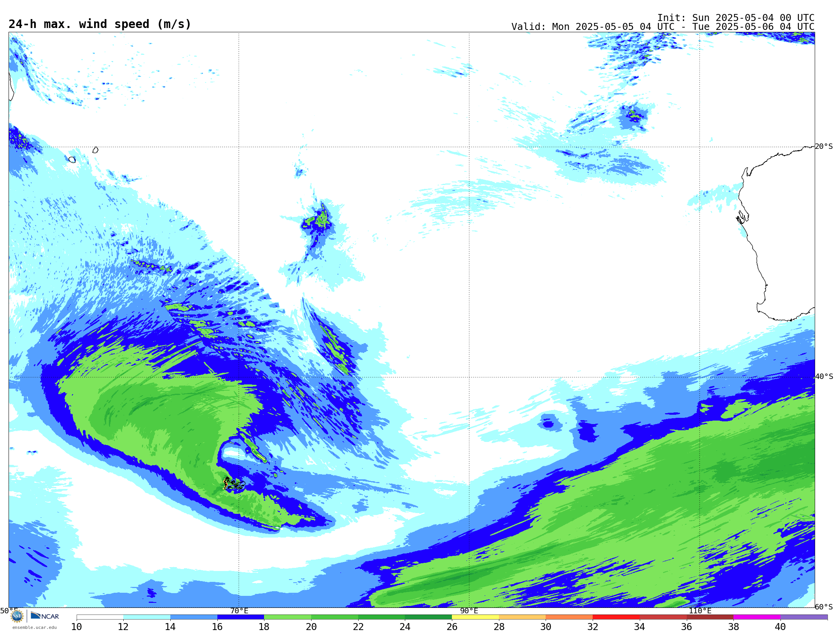Pick the 22–24 medium green colorbar swatch
840x632 pixels.
click(381, 617)
